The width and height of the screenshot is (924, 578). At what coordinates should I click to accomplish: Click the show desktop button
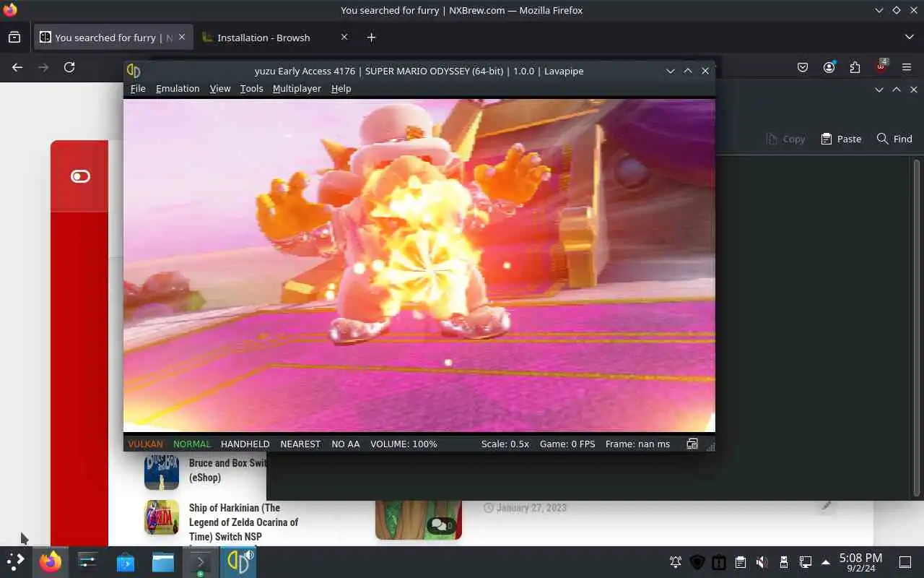905,562
